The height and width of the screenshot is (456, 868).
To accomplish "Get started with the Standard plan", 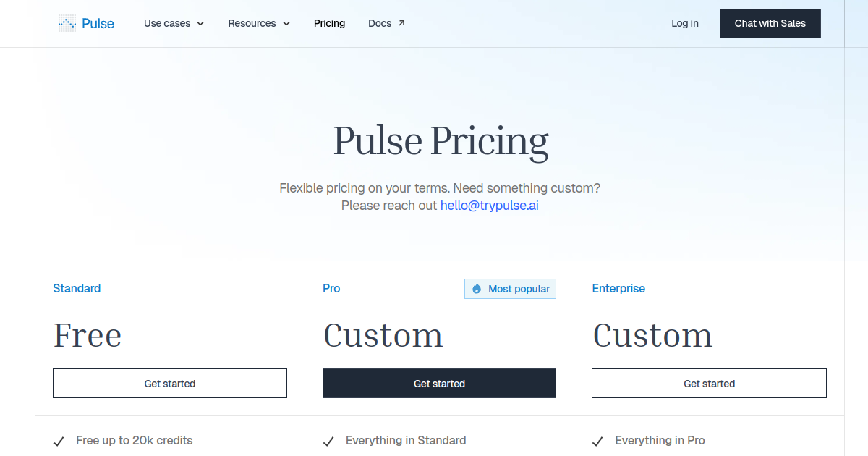I will [x=170, y=383].
